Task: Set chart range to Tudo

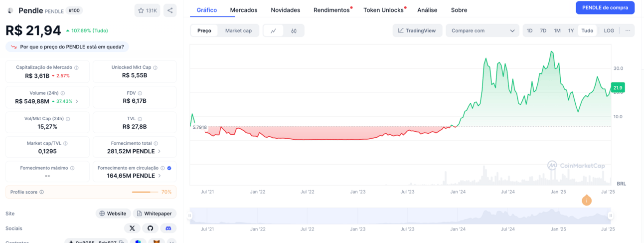Action: click(x=587, y=30)
